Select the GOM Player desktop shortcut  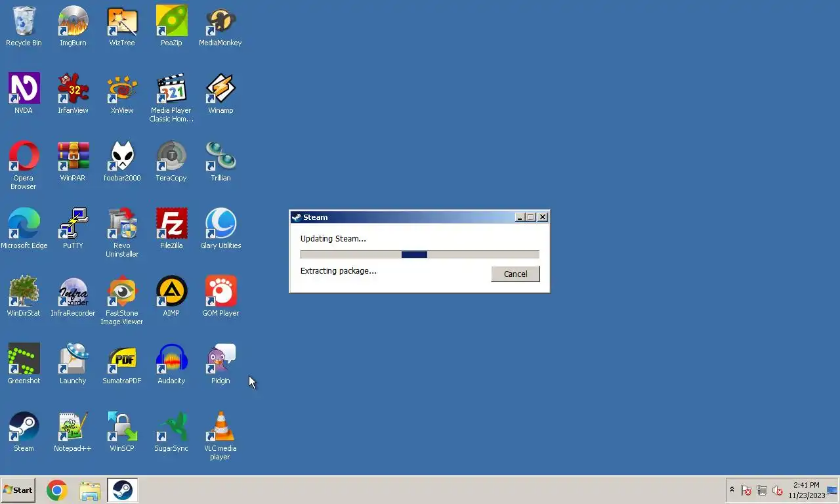pyautogui.click(x=220, y=297)
